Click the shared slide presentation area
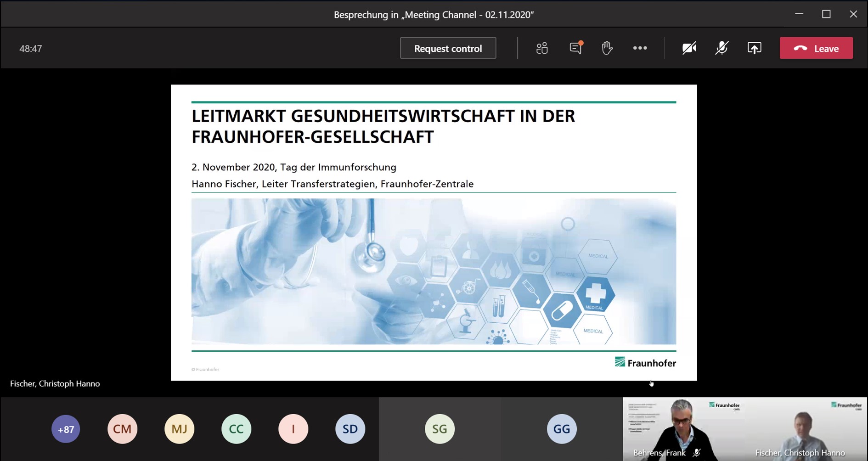Image resolution: width=868 pixels, height=461 pixels. [x=434, y=232]
